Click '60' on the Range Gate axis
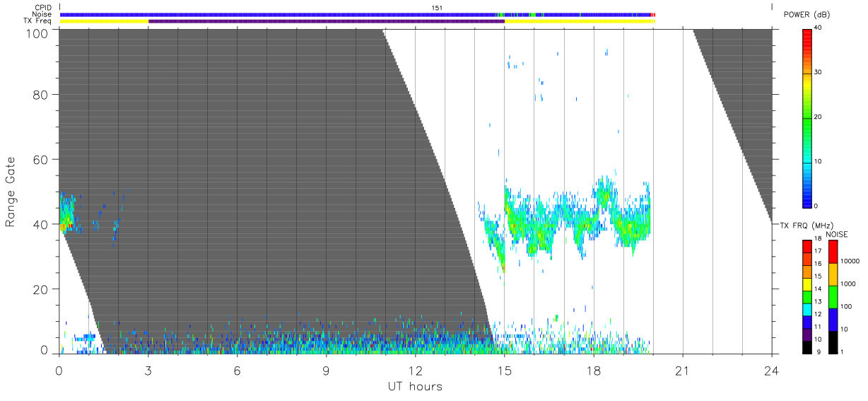Image resolution: width=868 pixels, height=401 pixels. [42, 159]
